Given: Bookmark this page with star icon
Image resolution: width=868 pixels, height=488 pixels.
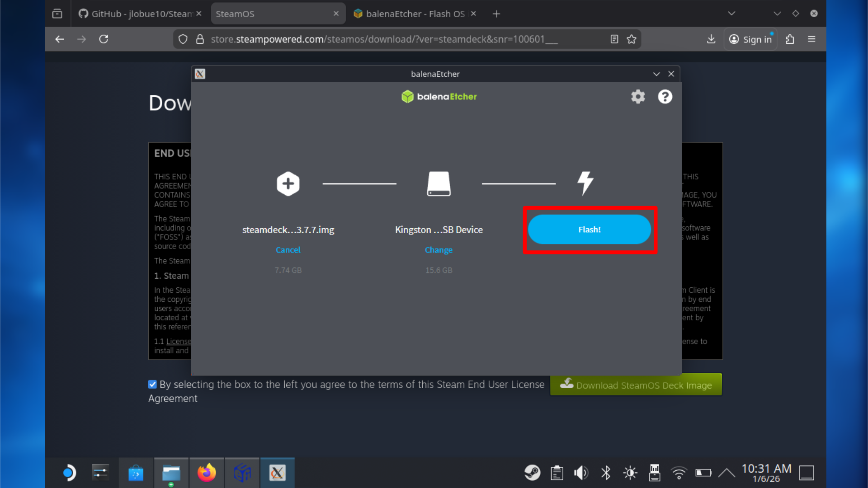Looking at the screenshot, I should pyautogui.click(x=632, y=39).
